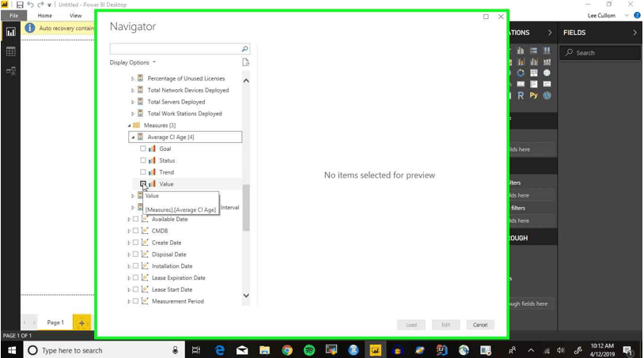Check the Disposal Date checkbox
The image size is (644, 358).
[x=135, y=254]
